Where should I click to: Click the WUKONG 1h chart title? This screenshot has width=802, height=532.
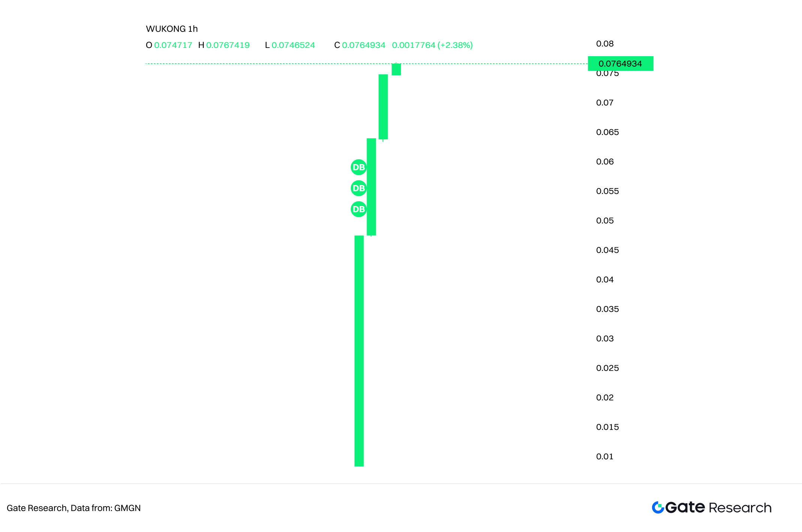(172, 29)
